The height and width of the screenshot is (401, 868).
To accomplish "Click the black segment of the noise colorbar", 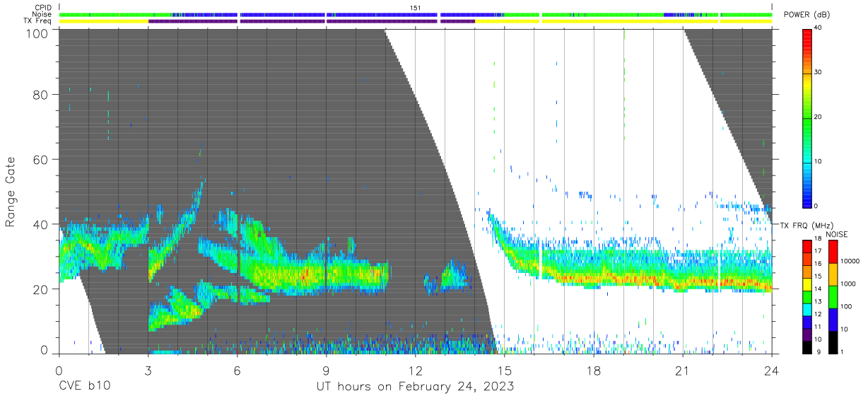I will pyautogui.click(x=833, y=342).
